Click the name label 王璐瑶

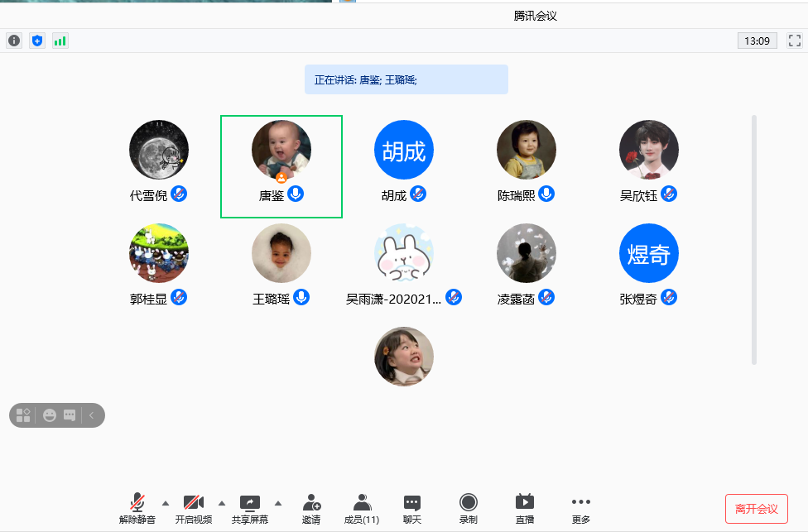click(x=271, y=299)
